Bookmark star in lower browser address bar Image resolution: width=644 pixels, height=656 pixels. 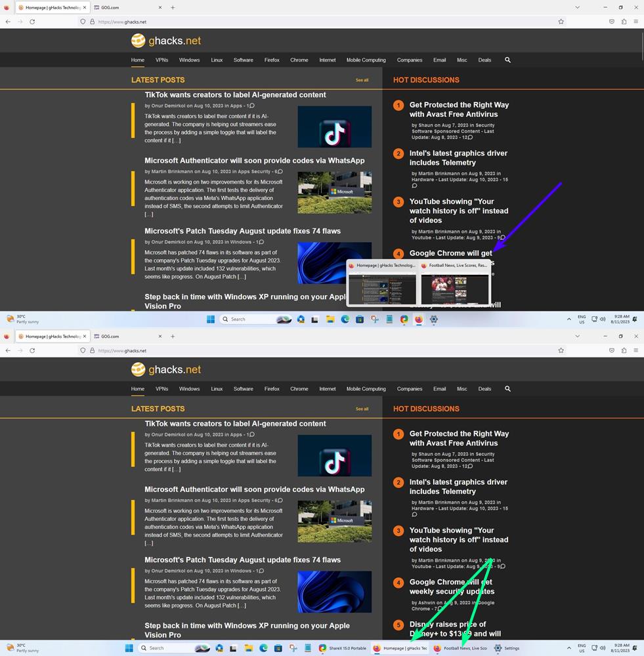click(561, 350)
